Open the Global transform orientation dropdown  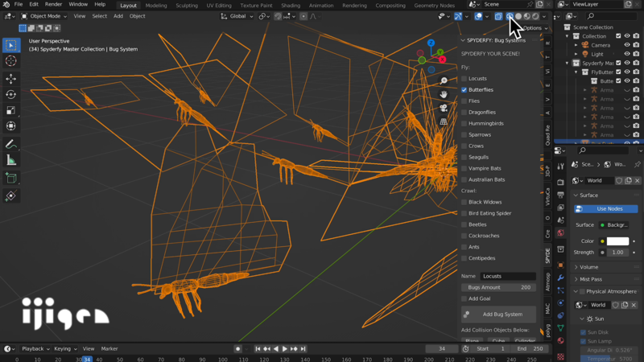pyautogui.click(x=237, y=16)
